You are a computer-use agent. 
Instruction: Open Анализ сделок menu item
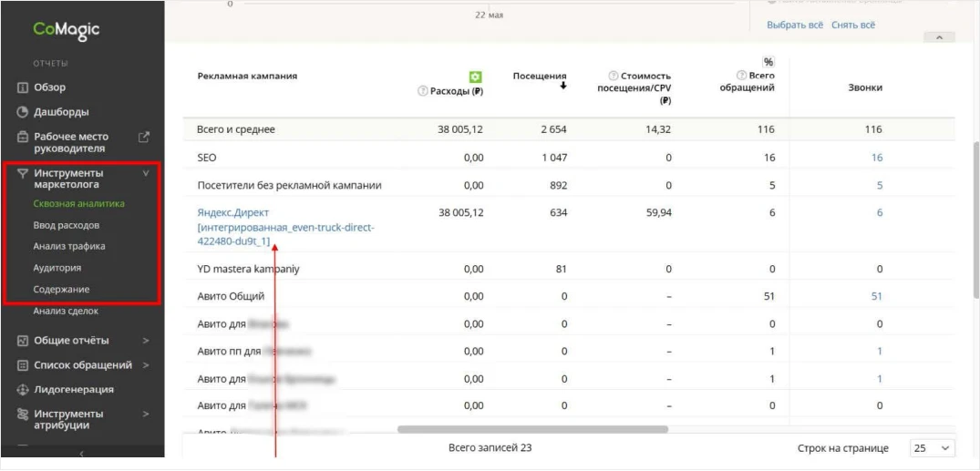click(x=66, y=311)
